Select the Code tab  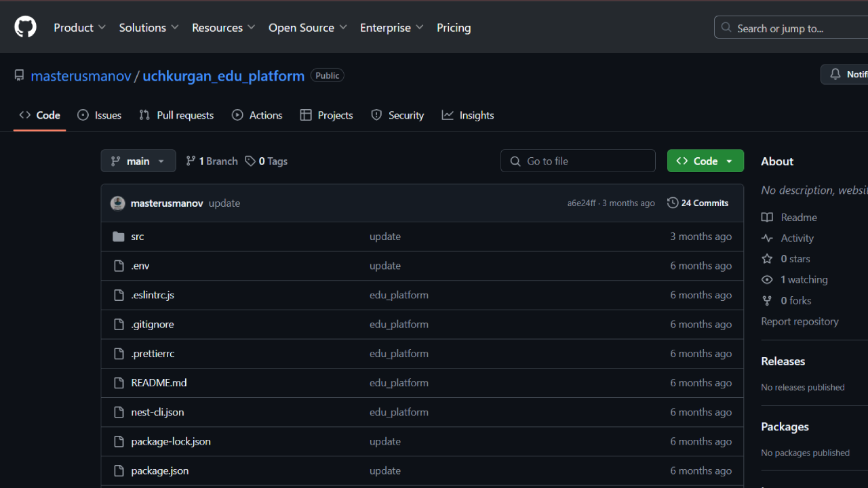click(x=40, y=115)
